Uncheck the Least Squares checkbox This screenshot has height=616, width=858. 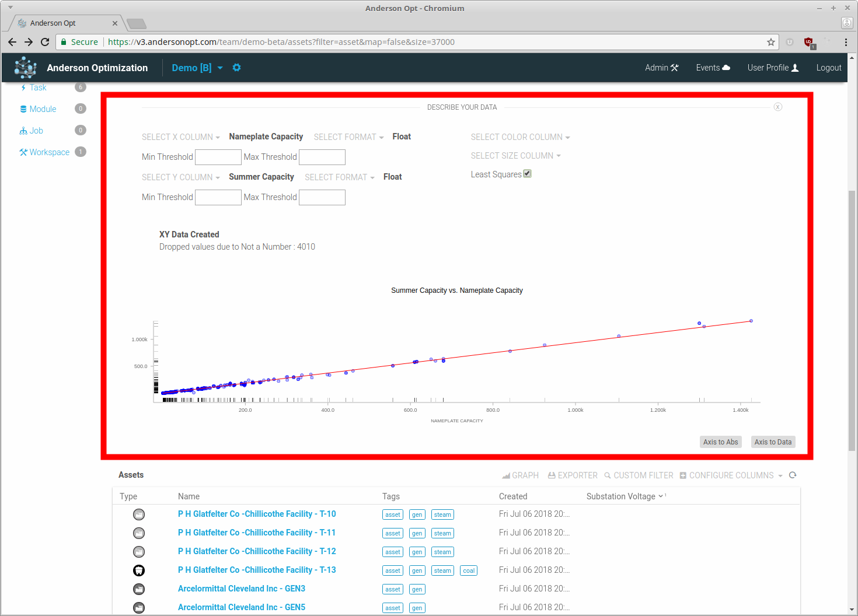click(x=527, y=174)
